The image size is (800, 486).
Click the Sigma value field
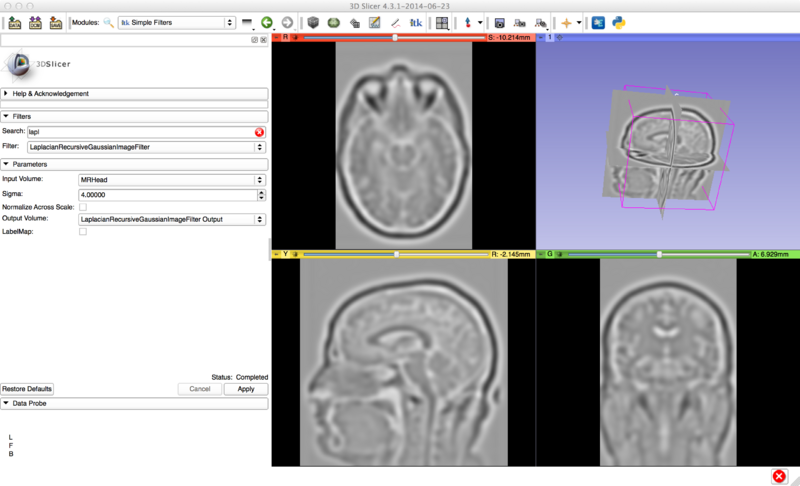[167, 195]
